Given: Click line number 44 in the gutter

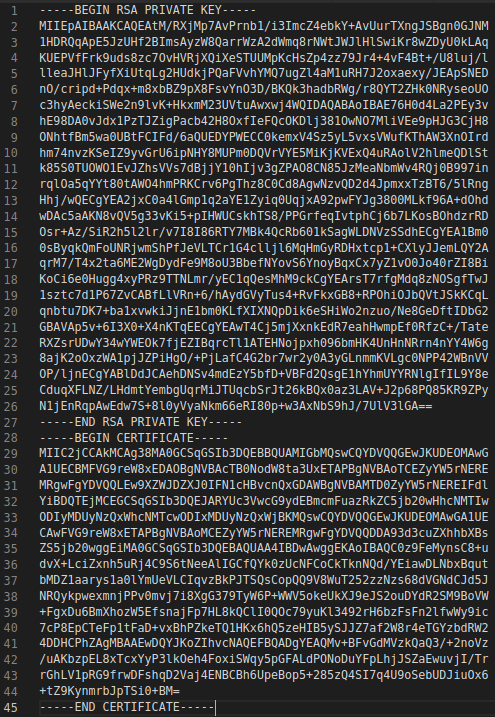Looking at the screenshot, I should (x=11, y=691).
